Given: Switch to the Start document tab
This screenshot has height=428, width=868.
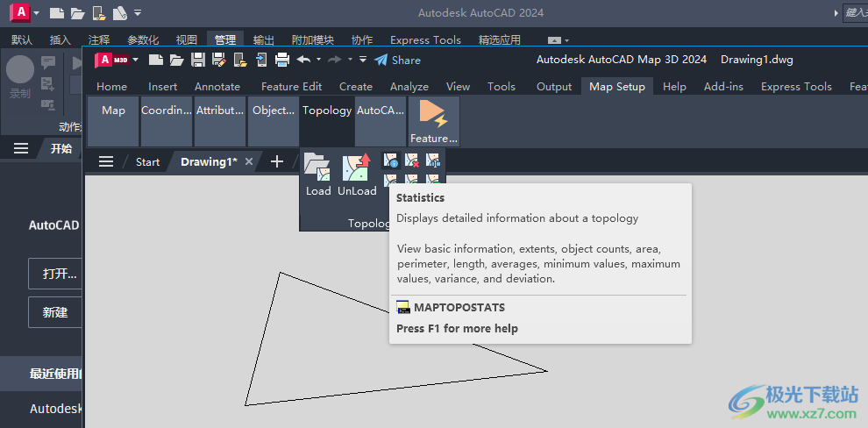Looking at the screenshot, I should (147, 161).
